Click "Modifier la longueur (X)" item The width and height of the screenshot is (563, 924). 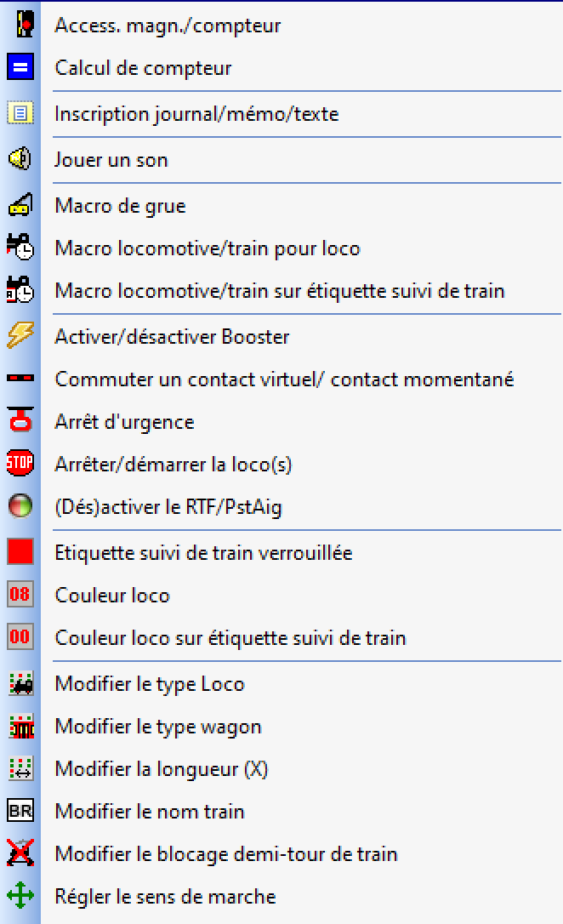point(162,768)
